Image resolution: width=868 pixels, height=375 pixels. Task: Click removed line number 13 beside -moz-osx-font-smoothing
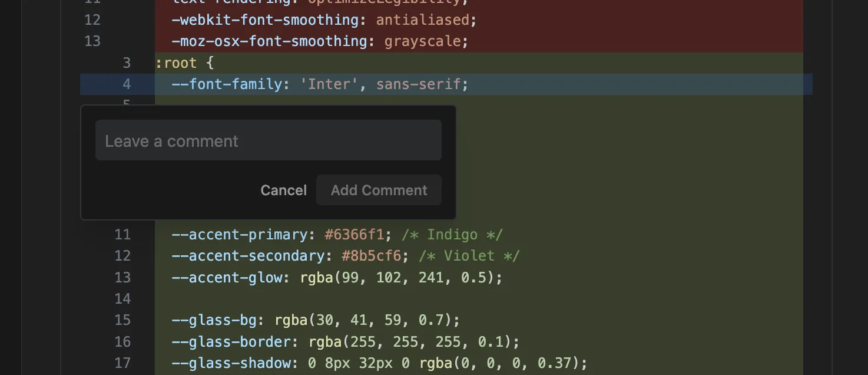click(92, 41)
